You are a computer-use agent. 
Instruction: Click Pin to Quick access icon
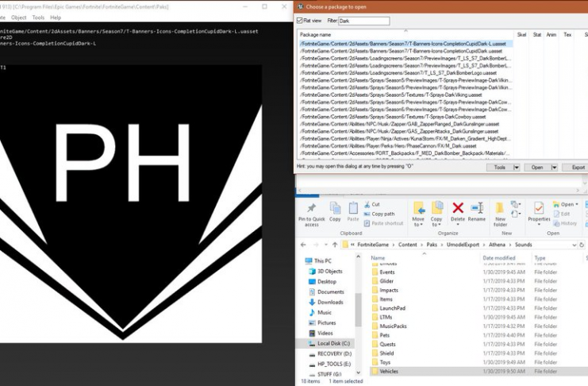[x=311, y=208]
